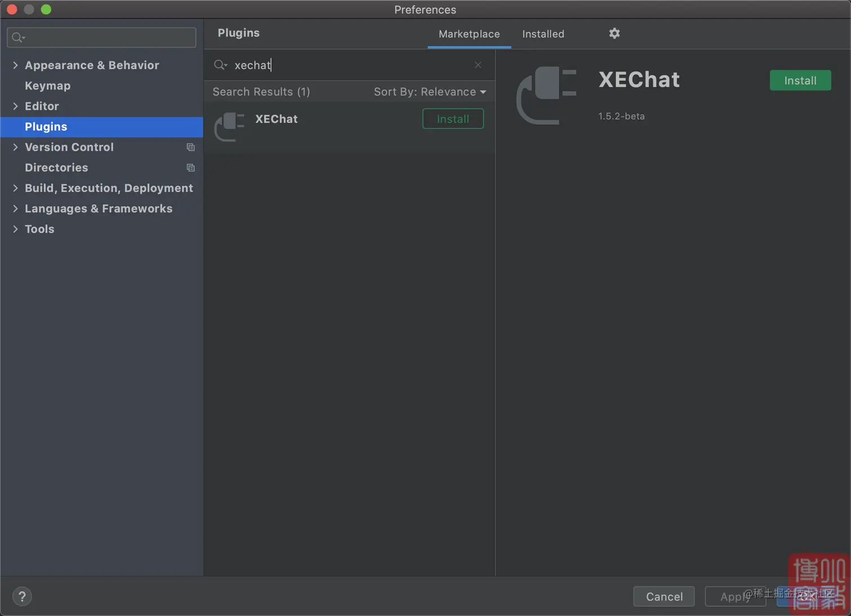Screen dimensions: 851x616
Task: Click the XEChat plugin icon in results
Action: 230,127
